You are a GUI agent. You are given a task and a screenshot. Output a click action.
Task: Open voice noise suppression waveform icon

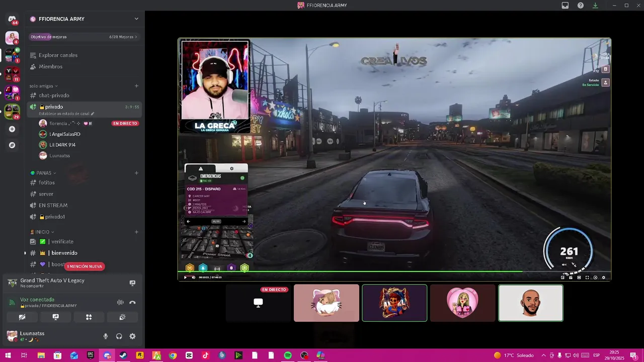tap(120, 302)
